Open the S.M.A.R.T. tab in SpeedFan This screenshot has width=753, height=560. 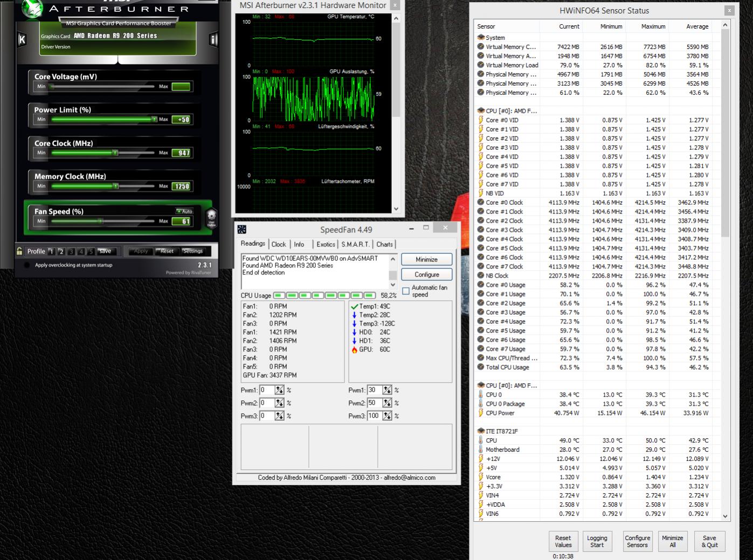356,244
